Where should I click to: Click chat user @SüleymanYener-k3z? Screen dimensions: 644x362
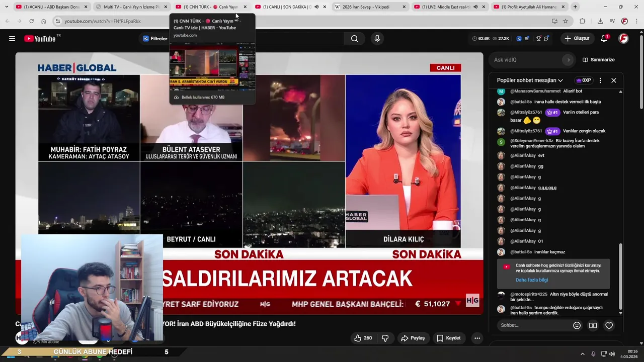[531, 141]
